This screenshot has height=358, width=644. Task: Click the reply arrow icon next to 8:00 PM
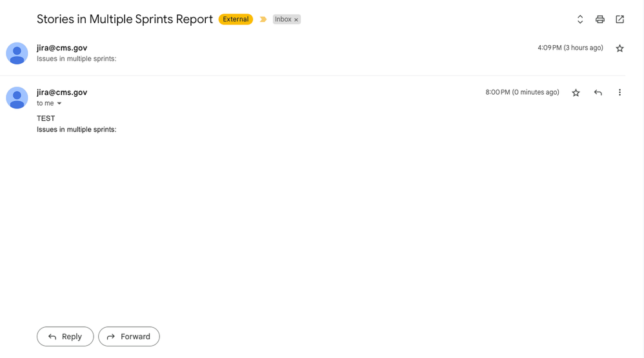coord(598,93)
